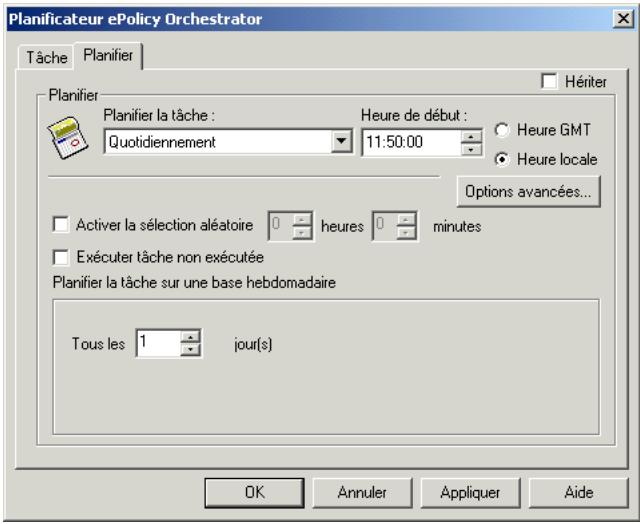Viewport: 640px width, 524px height.
Task: Close the Planificateur ePolicy Orchestrator dialog
Action: pos(623,18)
